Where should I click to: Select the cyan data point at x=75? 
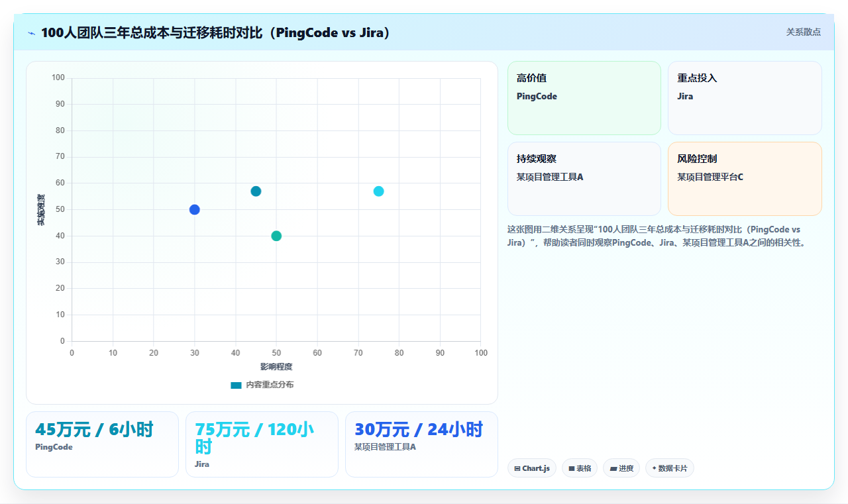378,191
